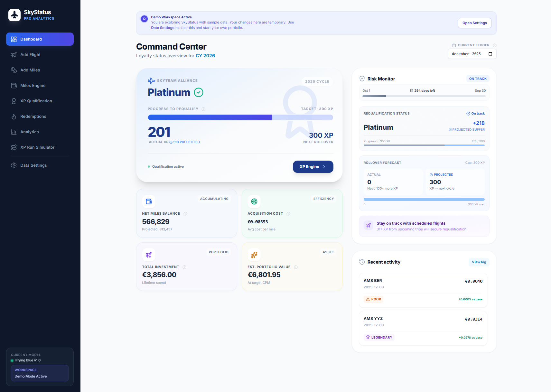Screen dimensions: 551x392
Task: Click the info icon next to Est. Portfolio Value
Action: 296,267
